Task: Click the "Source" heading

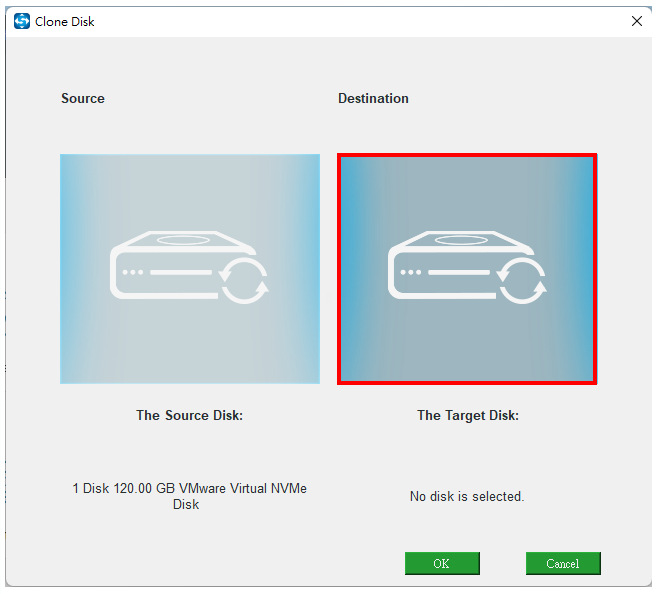Action: 83,99
